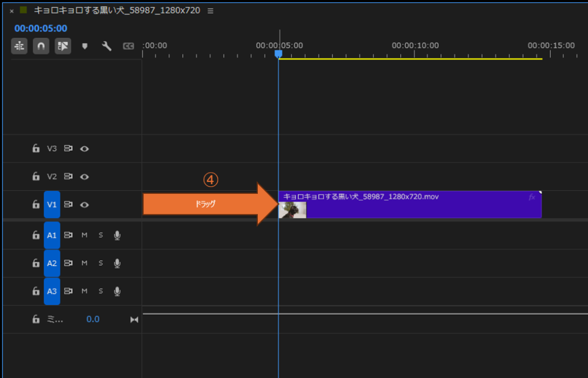
Task: Toggle the Linked Selection button
Action: 63,46
